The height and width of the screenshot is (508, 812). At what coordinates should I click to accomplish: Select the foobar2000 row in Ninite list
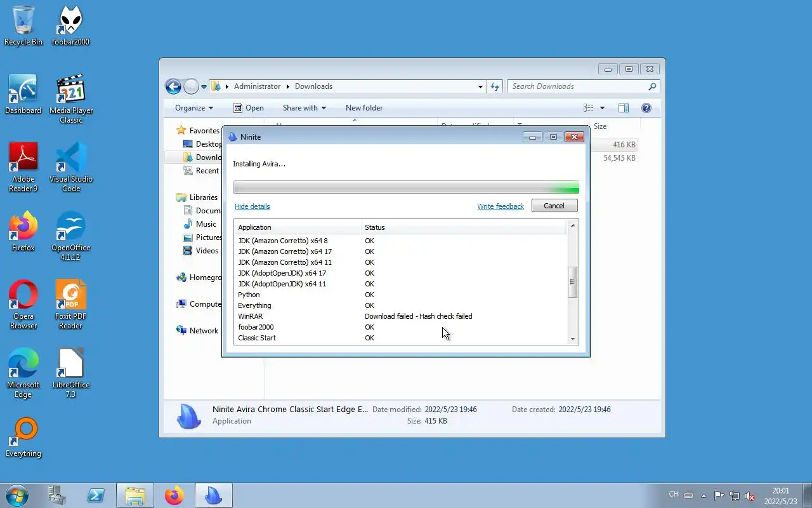pos(400,327)
